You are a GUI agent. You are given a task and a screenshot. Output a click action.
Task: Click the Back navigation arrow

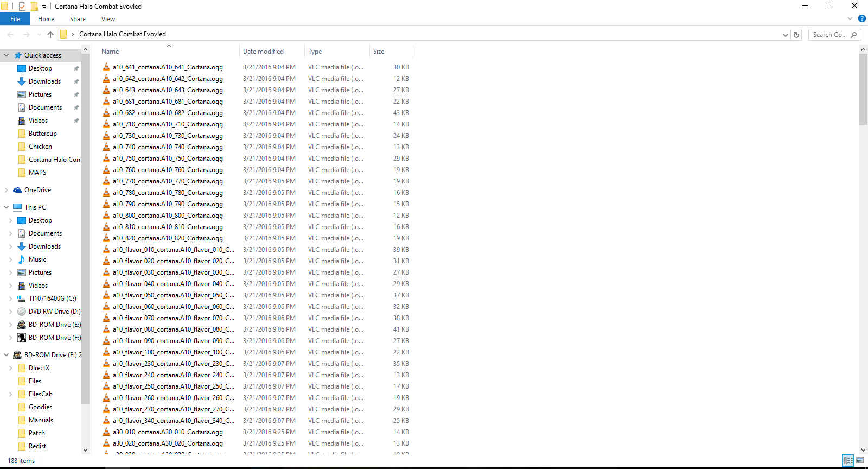click(x=10, y=35)
